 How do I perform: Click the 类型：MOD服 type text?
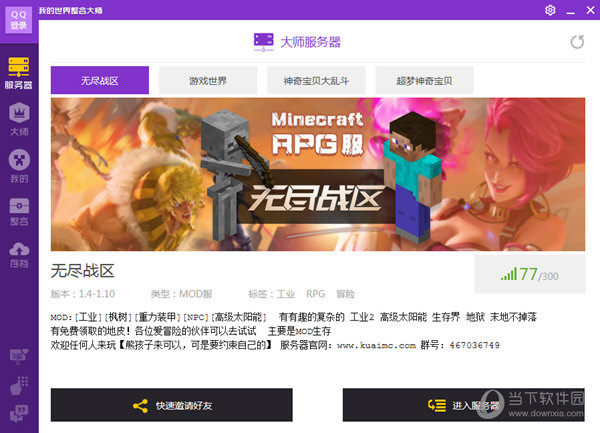(182, 294)
